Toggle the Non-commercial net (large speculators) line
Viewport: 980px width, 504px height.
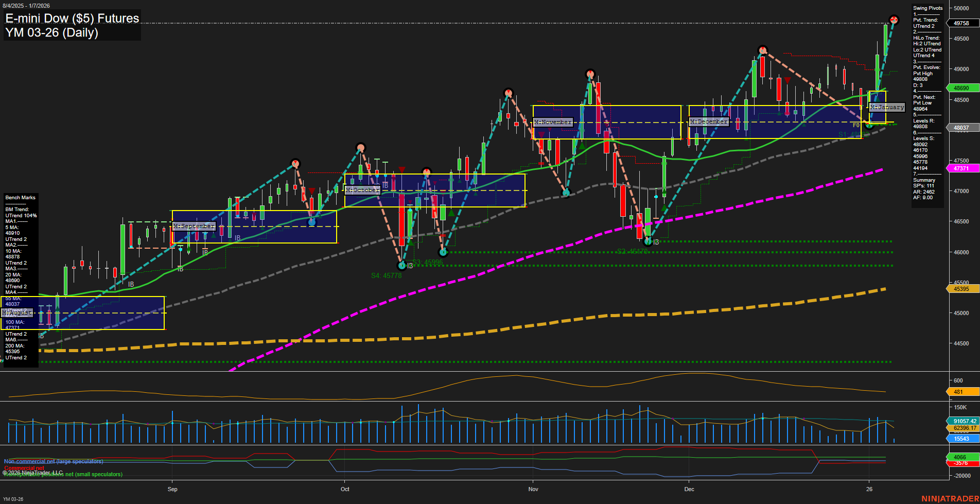click(53, 461)
